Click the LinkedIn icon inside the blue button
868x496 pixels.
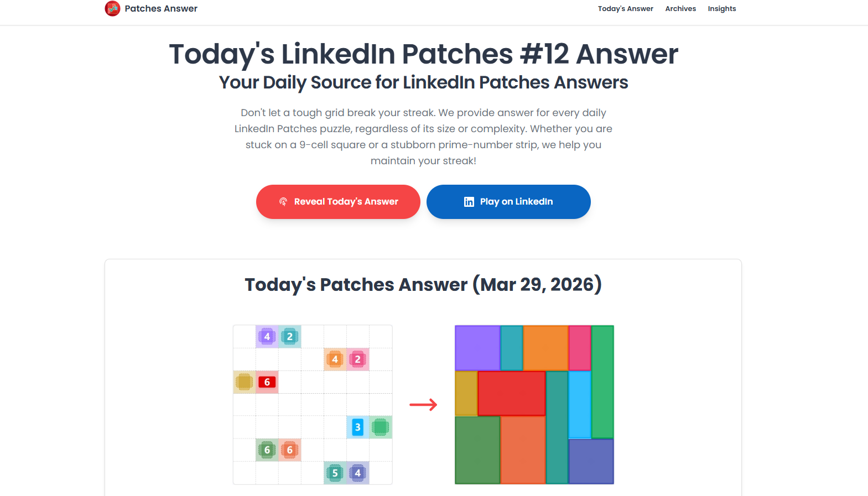(x=469, y=202)
